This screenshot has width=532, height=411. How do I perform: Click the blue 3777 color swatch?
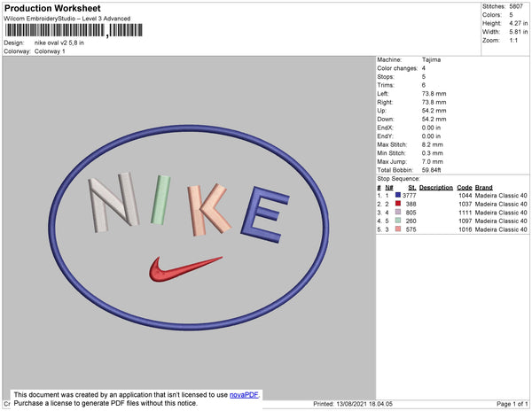(398, 195)
